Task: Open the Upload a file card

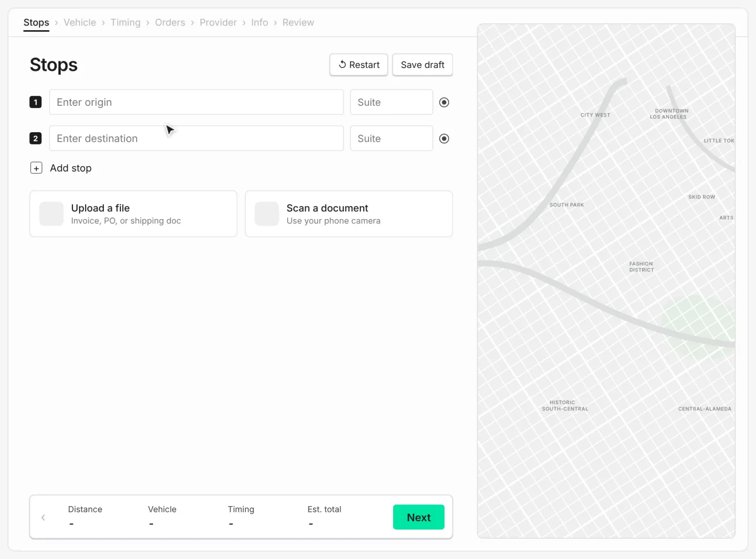Action: coord(133,214)
